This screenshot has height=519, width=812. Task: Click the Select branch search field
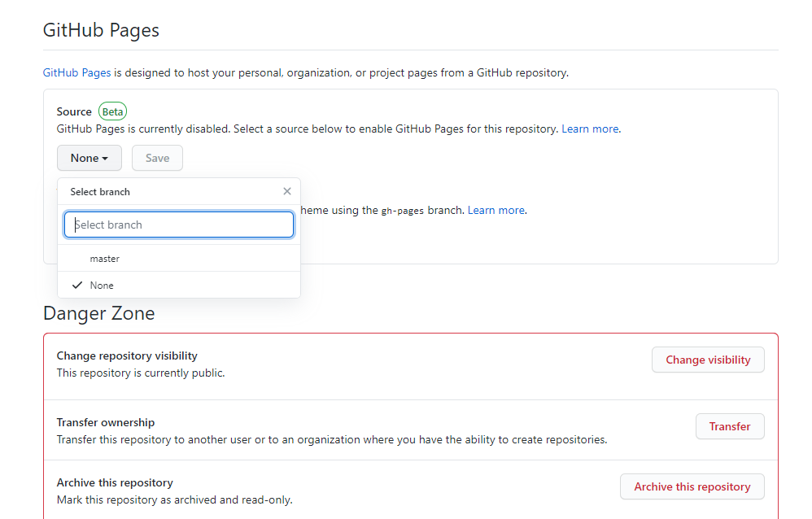(x=179, y=225)
